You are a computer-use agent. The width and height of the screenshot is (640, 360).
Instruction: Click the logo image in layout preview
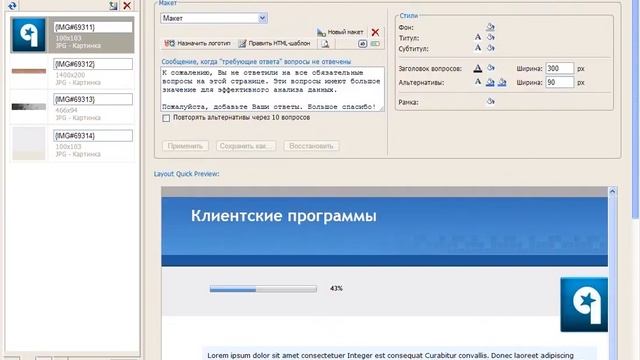[584, 304]
